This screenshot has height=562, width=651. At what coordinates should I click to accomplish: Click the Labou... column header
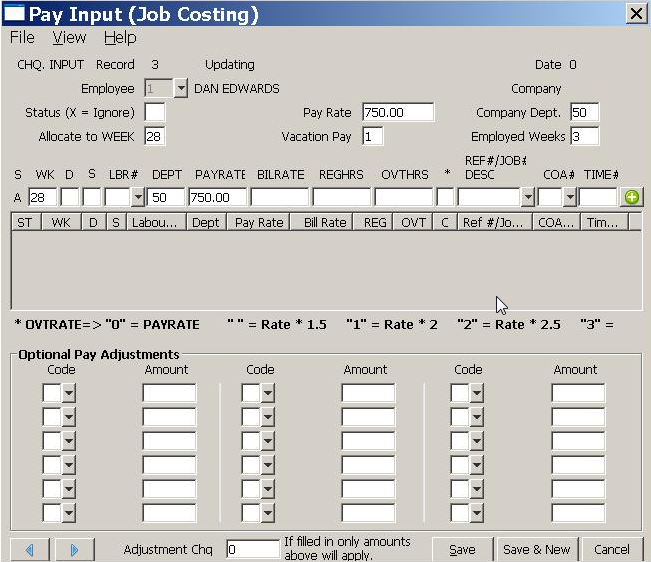click(x=157, y=222)
